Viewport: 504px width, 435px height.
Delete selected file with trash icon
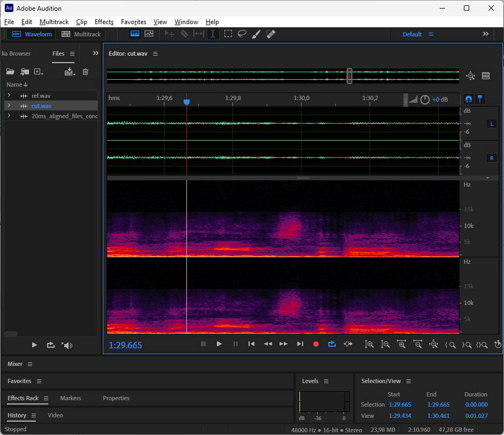click(85, 72)
